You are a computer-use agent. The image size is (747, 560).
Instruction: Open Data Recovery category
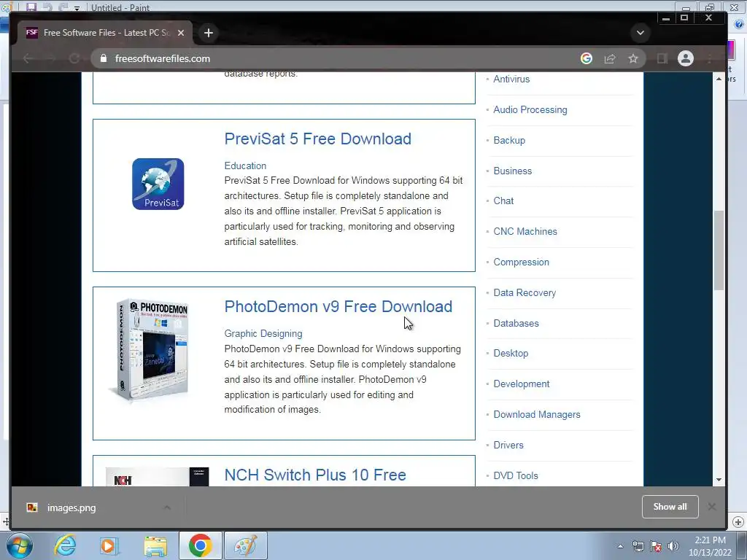(x=525, y=293)
